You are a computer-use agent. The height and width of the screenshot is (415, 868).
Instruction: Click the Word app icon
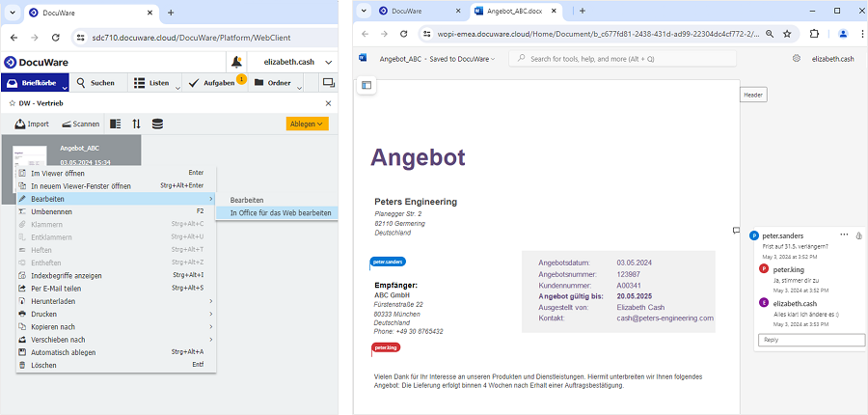pos(364,58)
